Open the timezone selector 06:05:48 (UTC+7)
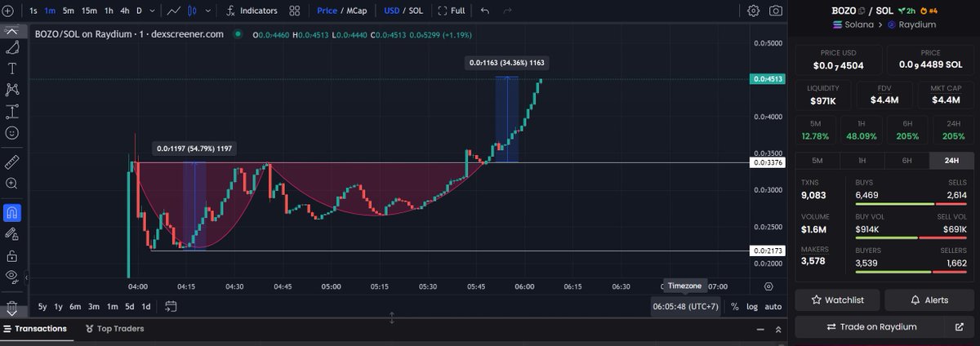The width and height of the screenshot is (980, 346). (686, 307)
